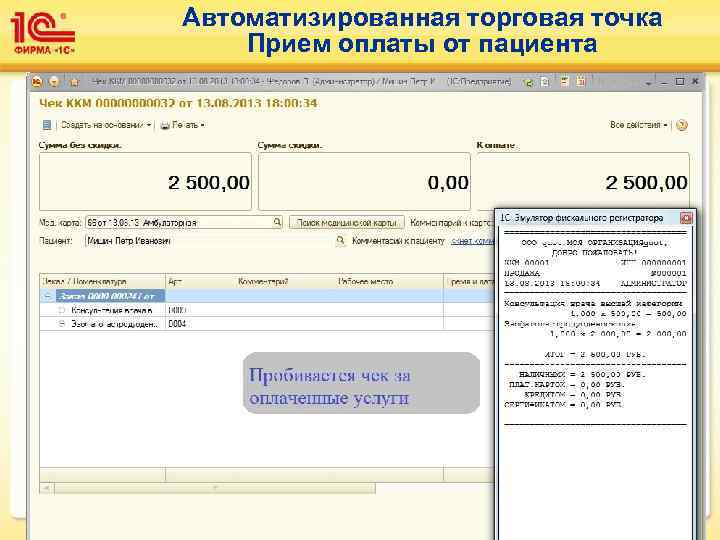Click the Сумма скидки field showing 0,00
This screenshot has width=720, height=540.
click(x=364, y=182)
